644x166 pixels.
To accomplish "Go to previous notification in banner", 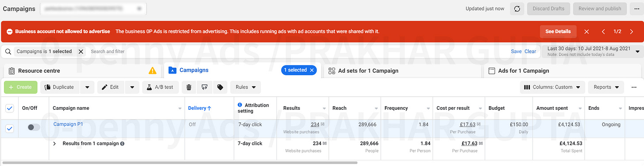I will pos(603,31).
